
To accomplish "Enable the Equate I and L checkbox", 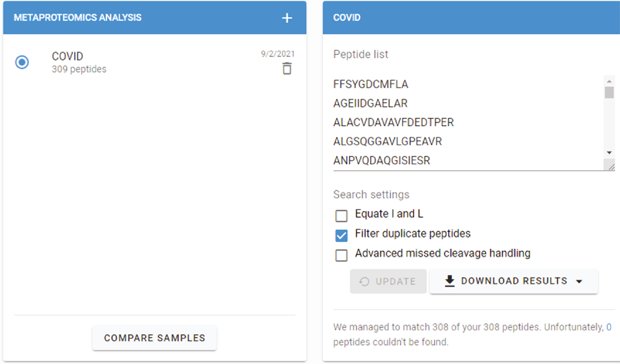I will (x=341, y=216).
